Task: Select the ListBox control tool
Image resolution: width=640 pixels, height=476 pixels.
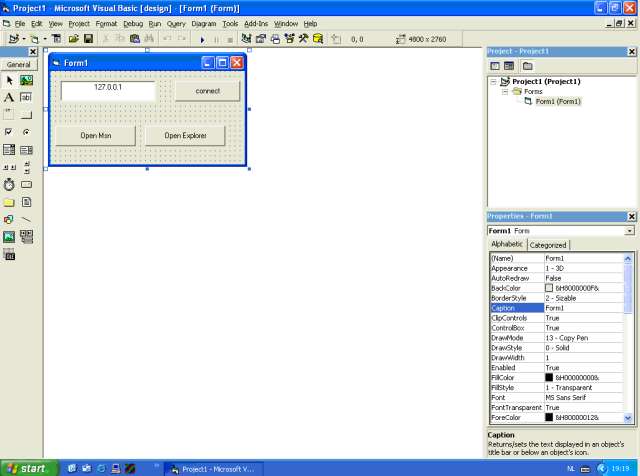Action: click(27, 150)
